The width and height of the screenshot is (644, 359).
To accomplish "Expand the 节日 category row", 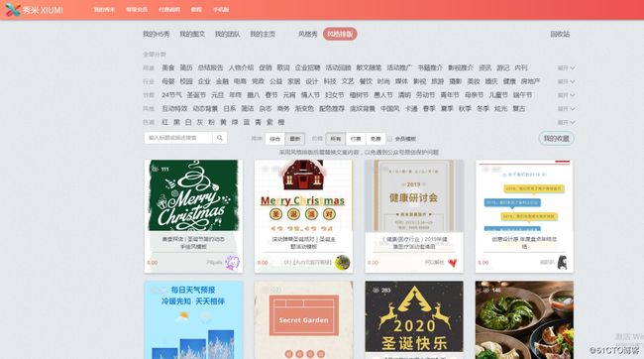I will click(566, 95).
